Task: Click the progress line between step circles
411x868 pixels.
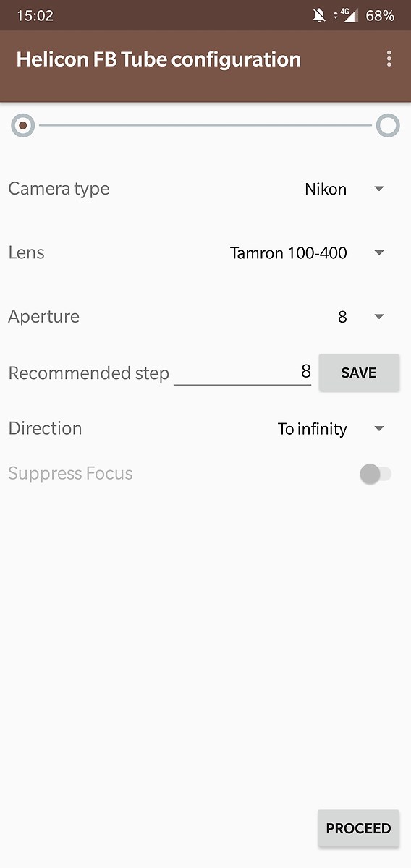Action: tap(205, 126)
